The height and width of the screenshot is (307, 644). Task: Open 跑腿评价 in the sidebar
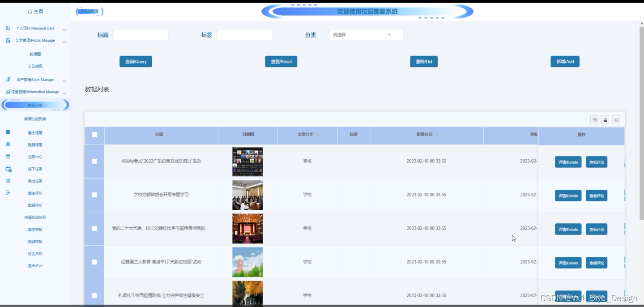[x=35, y=205]
